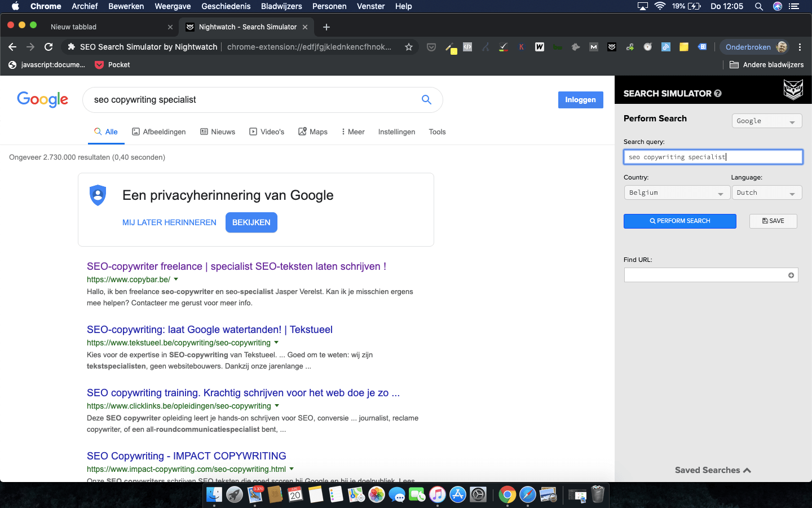Click the Inloggen button
The height and width of the screenshot is (508, 812).
click(x=580, y=100)
